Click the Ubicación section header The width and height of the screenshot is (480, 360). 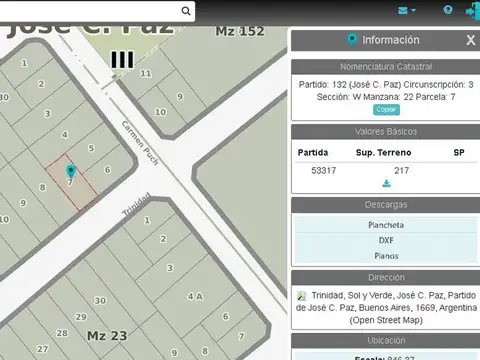coord(386,341)
